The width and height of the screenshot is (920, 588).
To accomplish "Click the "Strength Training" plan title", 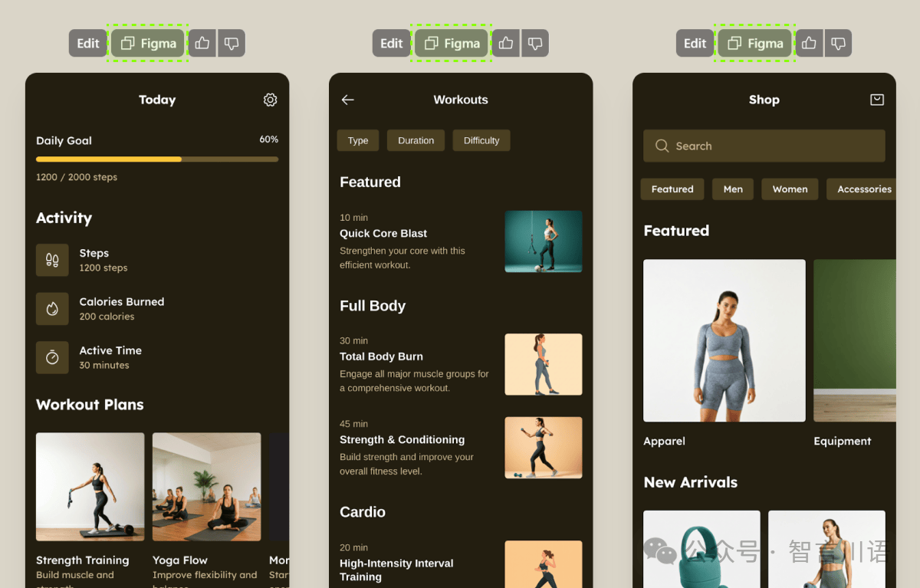I will click(83, 560).
